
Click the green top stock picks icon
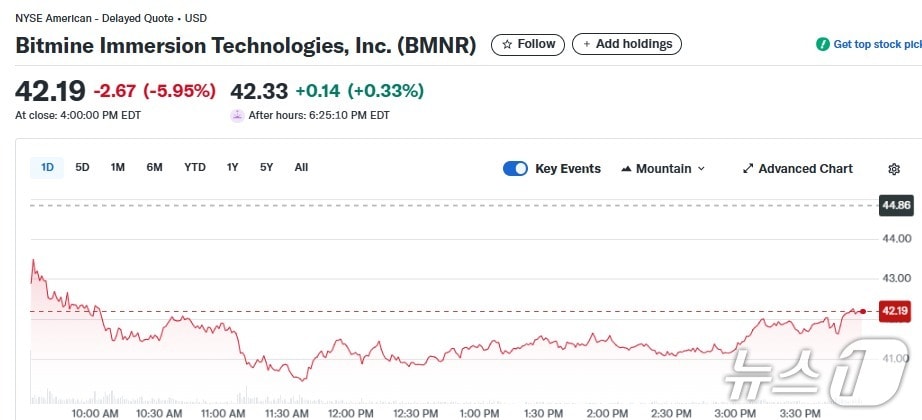coord(823,45)
